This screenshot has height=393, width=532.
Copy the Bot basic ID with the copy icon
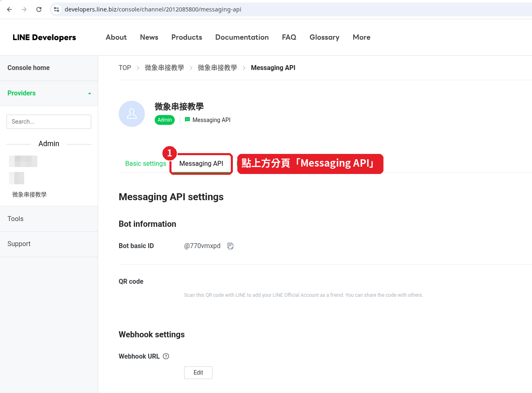[x=230, y=246]
